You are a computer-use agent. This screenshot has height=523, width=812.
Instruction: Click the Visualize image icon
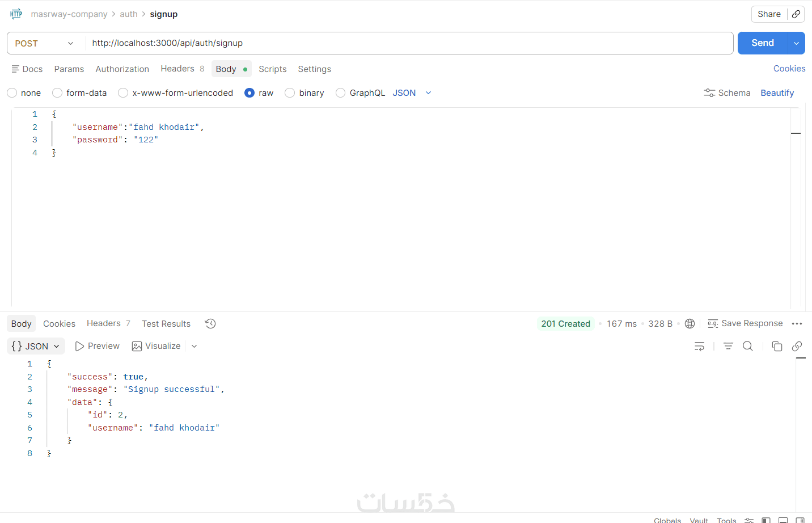(137, 346)
